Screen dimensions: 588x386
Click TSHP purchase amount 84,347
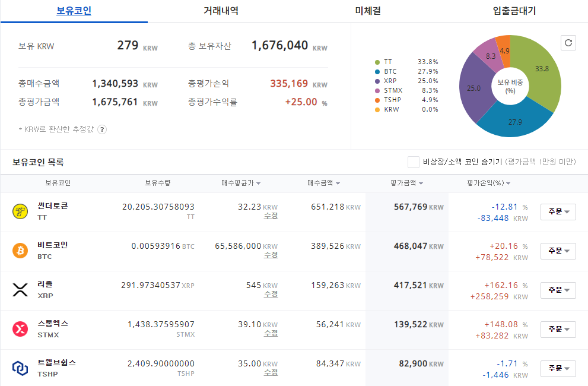[330, 363]
